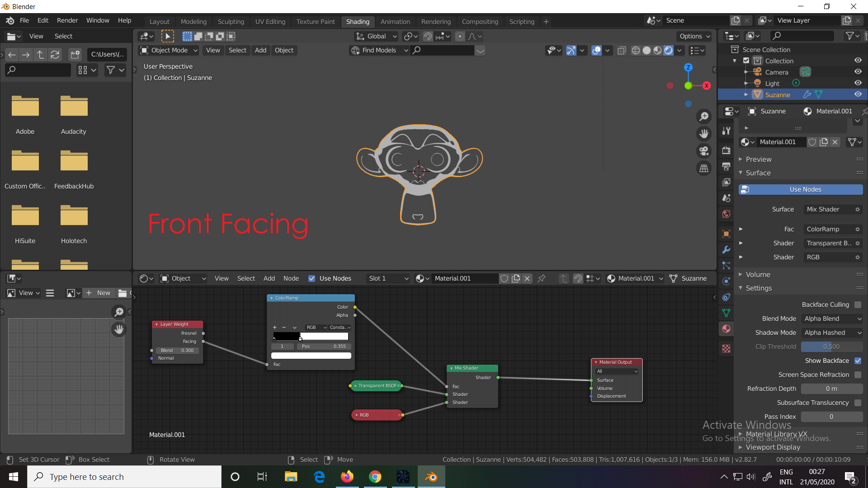The image size is (868, 488).
Task: Open the Render menu
Action: point(67,20)
